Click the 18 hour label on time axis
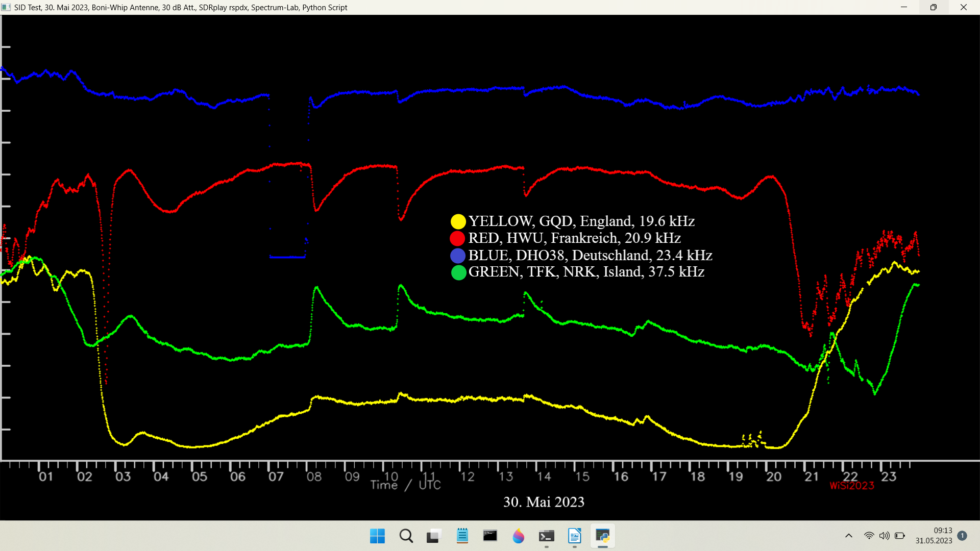980x551 pixels. coord(698,477)
